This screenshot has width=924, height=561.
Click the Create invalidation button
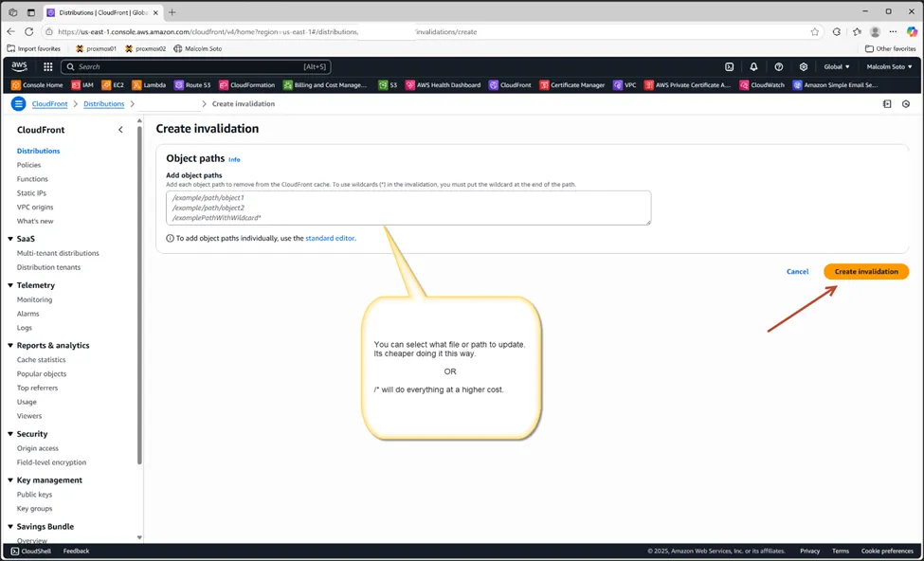coord(865,271)
